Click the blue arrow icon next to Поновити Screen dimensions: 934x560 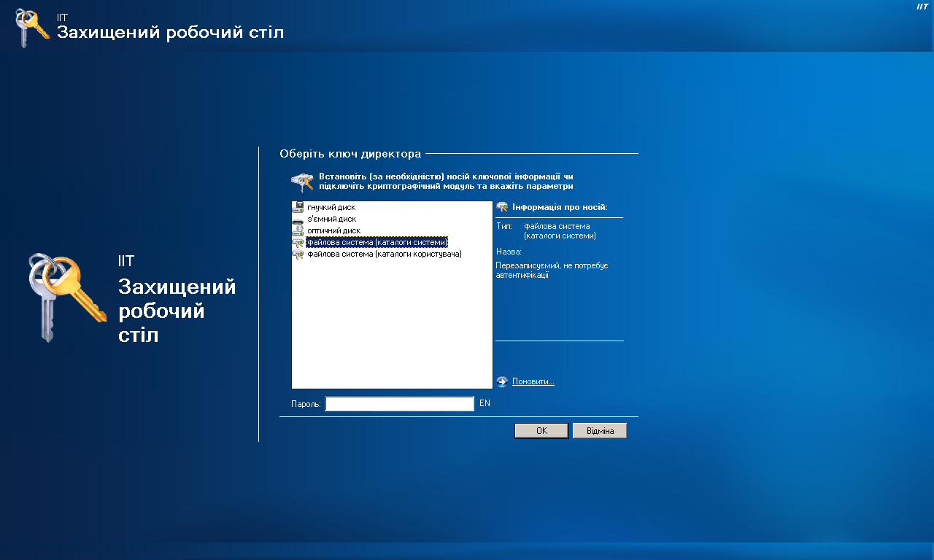[x=502, y=381]
